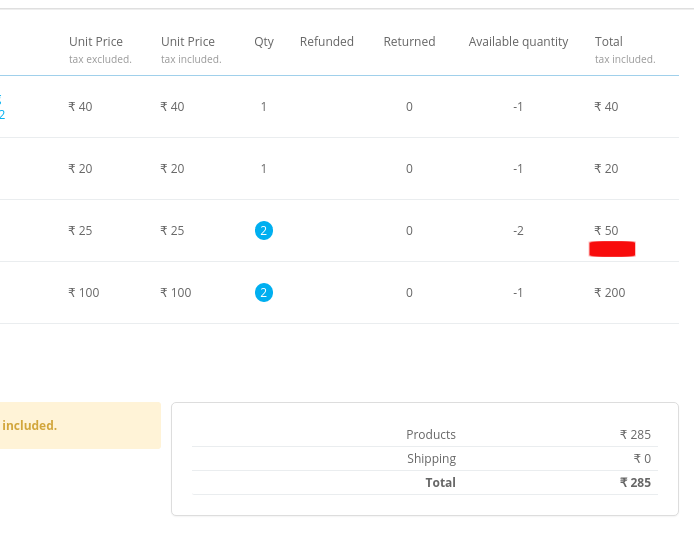Click the ₹50 row total
The width and height of the screenshot is (694, 538).
(x=606, y=231)
